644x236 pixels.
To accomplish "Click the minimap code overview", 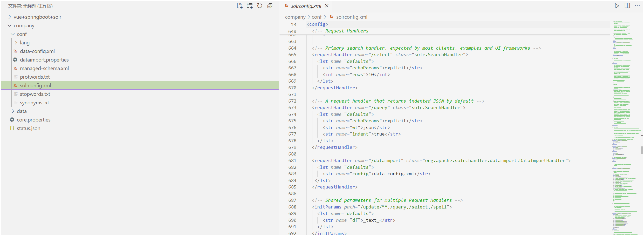I will 625,104.
